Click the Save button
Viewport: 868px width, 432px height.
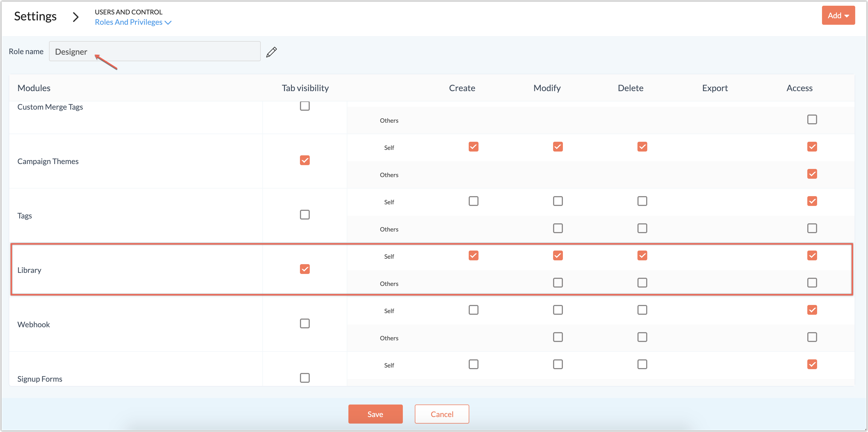click(375, 414)
